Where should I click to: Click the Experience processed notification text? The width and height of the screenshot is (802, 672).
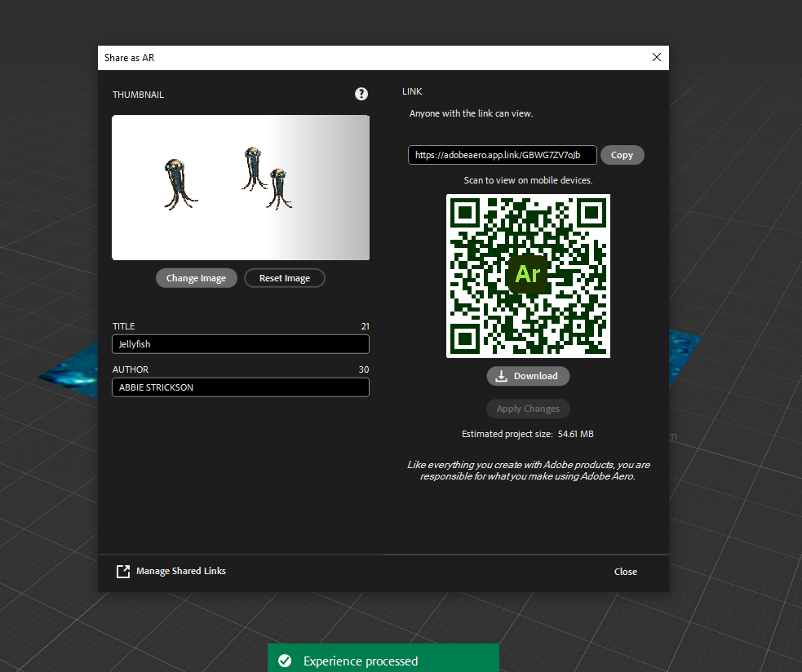(x=360, y=661)
